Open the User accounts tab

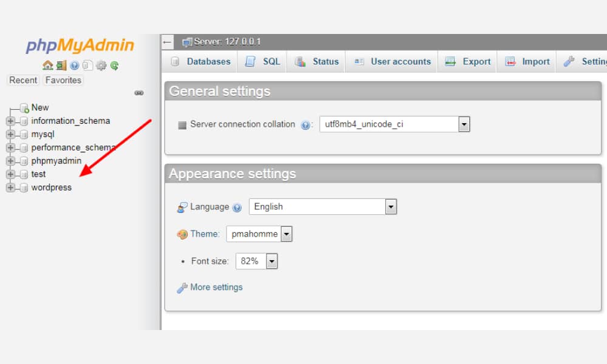[392, 61]
